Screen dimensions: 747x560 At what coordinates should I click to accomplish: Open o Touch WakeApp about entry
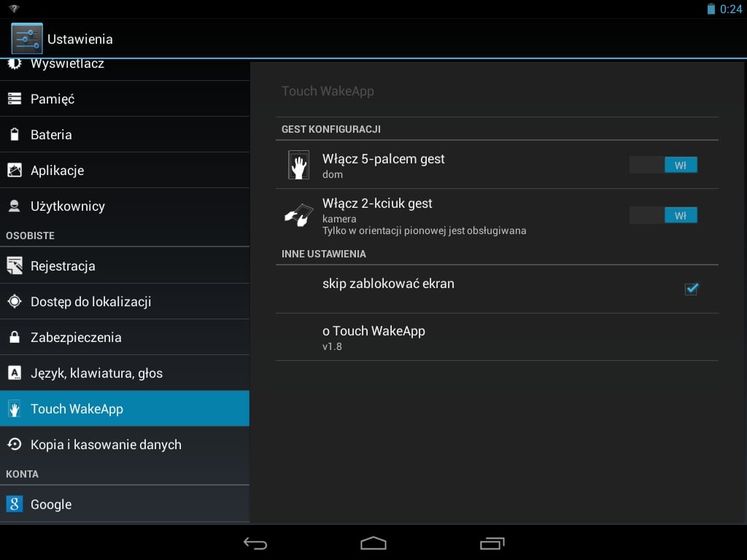click(x=497, y=337)
